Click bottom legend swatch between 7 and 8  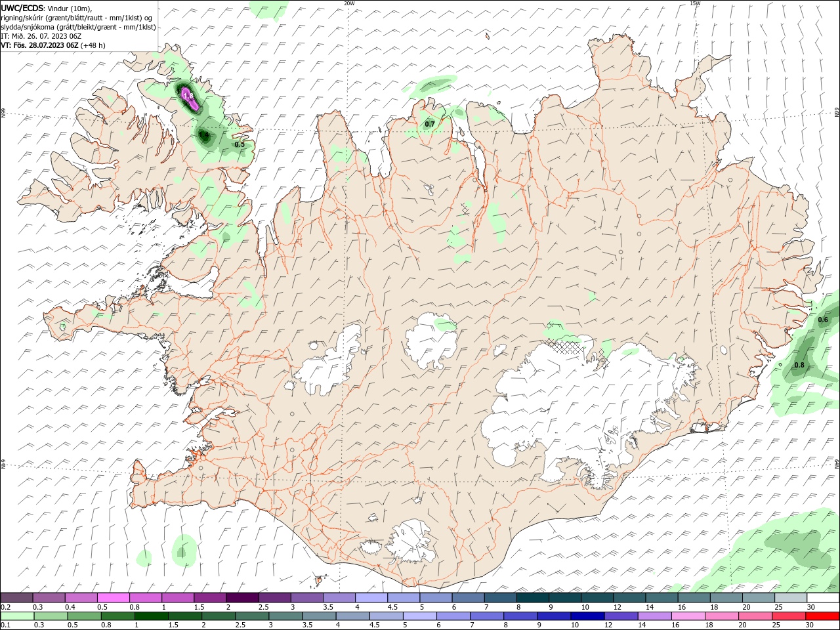coord(486,616)
